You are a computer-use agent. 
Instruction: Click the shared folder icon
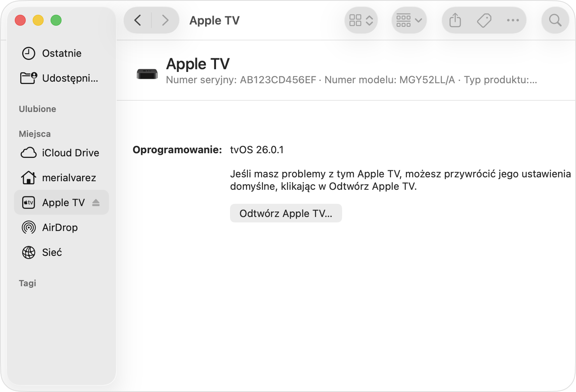pos(28,78)
